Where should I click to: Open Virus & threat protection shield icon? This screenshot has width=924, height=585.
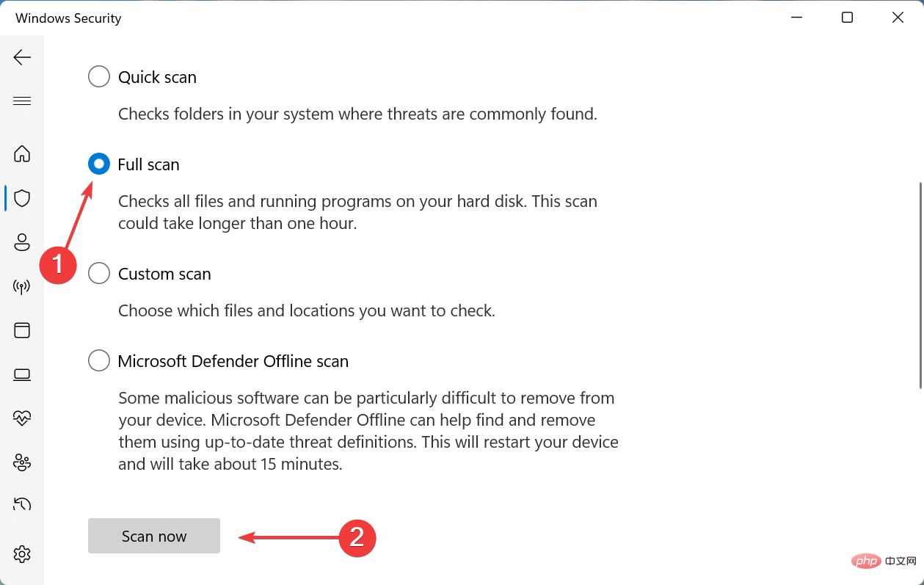point(23,198)
